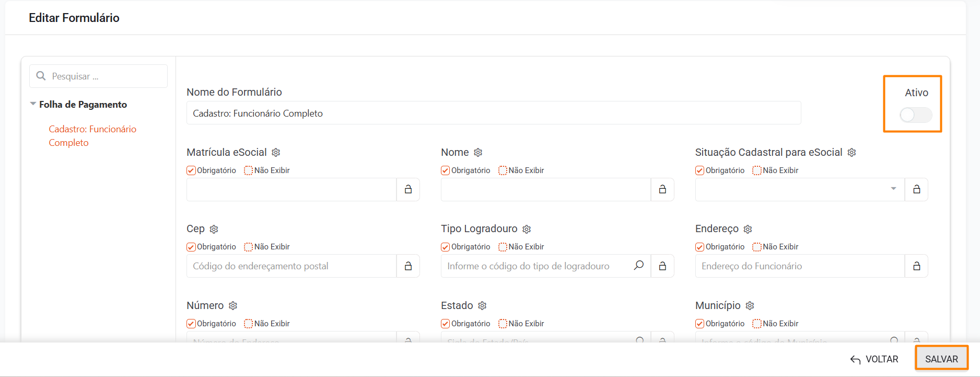Click search magnifier in Tipo Logradouro field

pyautogui.click(x=638, y=266)
